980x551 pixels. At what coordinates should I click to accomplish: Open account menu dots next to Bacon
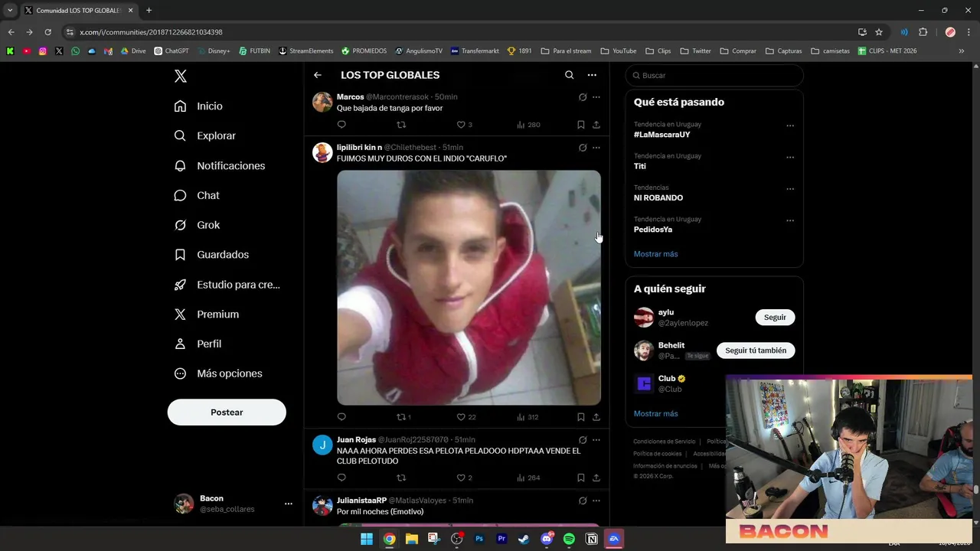coord(289,504)
